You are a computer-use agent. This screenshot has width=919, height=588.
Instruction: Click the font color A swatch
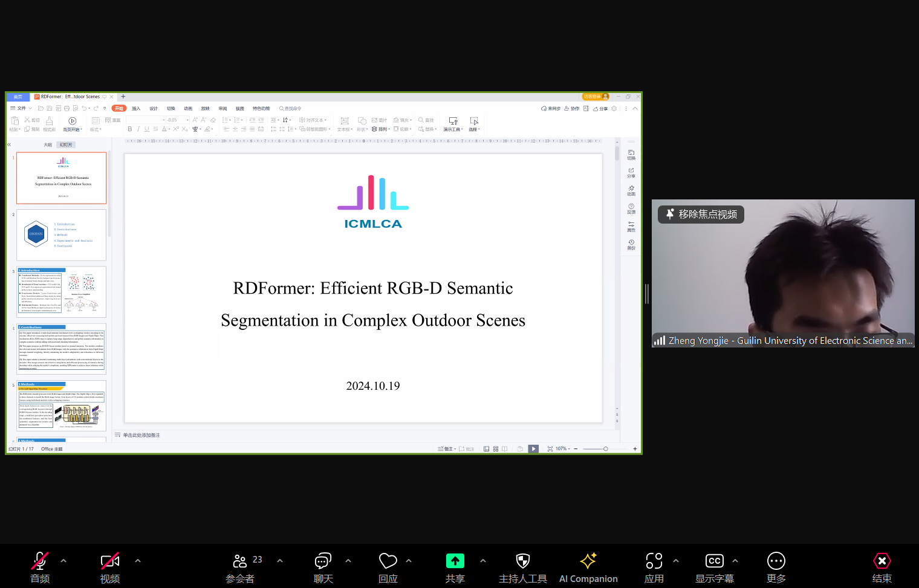click(164, 129)
